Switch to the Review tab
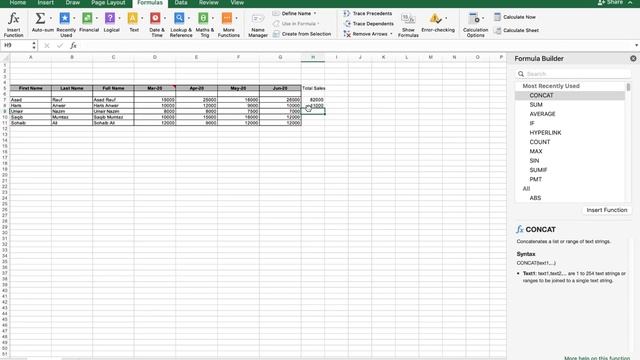 (x=209, y=2)
